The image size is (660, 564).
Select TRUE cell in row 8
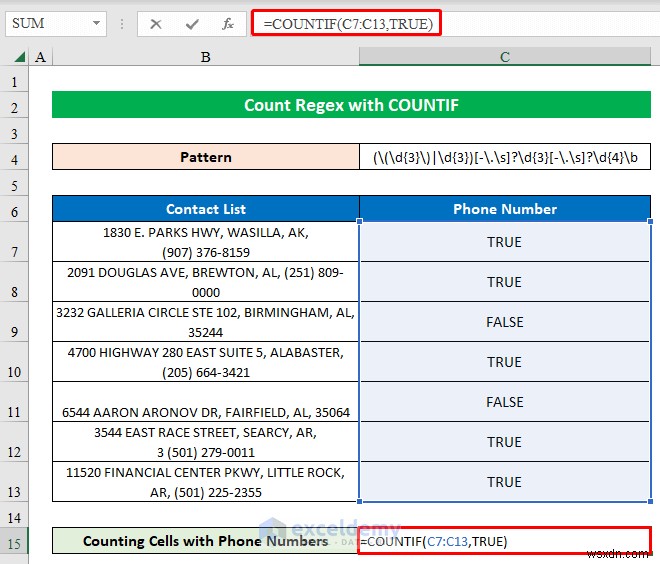point(505,282)
